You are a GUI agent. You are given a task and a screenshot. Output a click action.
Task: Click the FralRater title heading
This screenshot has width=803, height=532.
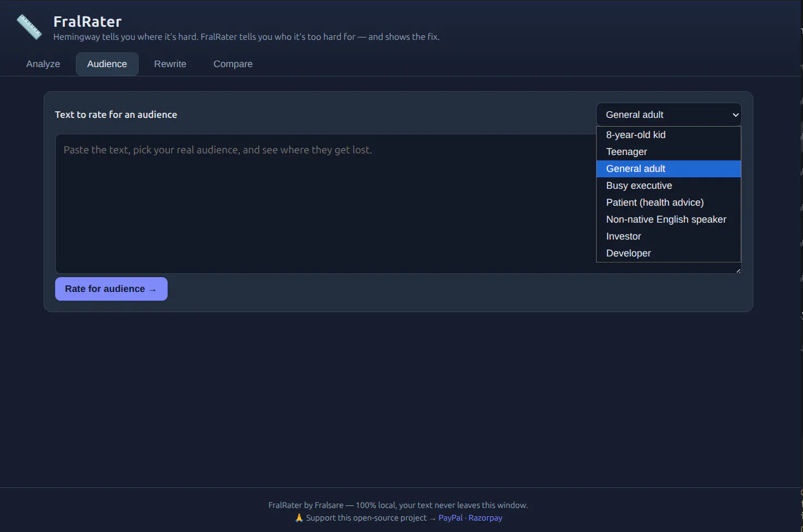[x=87, y=21]
